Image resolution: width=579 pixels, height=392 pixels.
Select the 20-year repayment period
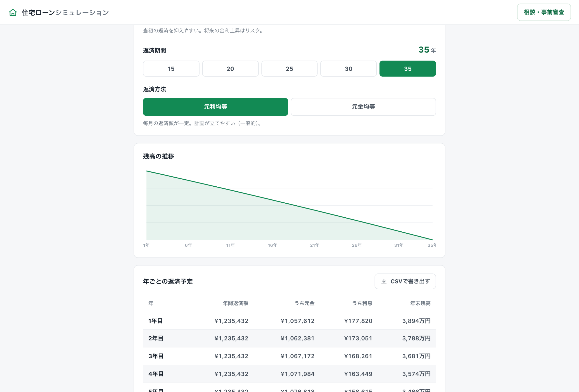(x=230, y=69)
